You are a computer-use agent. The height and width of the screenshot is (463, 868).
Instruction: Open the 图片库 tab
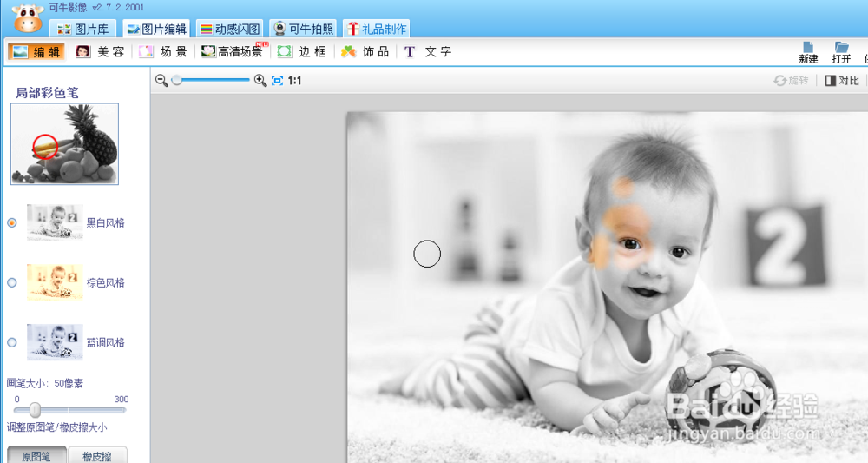[83, 29]
